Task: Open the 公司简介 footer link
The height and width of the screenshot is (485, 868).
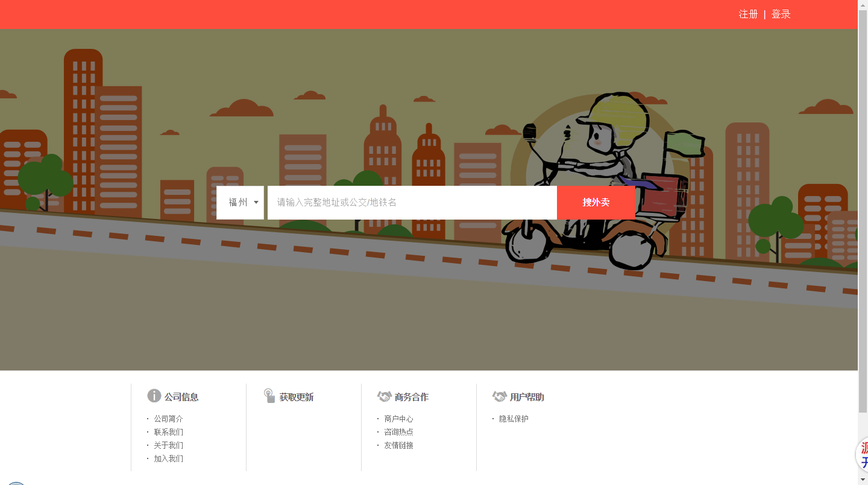Action: click(x=168, y=419)
